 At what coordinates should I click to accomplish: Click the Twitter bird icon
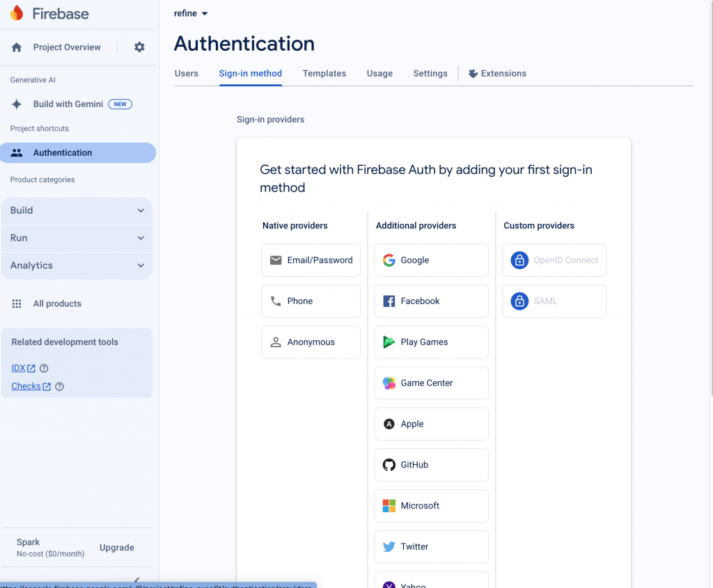point(389,547)
